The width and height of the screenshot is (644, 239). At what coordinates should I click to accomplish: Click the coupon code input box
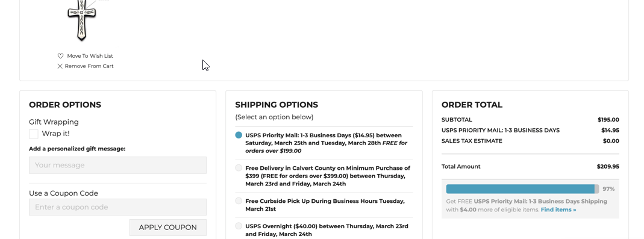[117, 207]
